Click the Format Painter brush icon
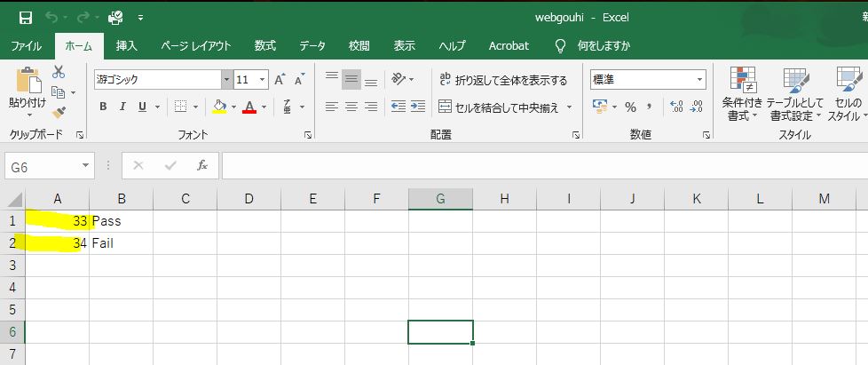Image resolution: width=868 pixels, height=365 pixels. point(59,112)
